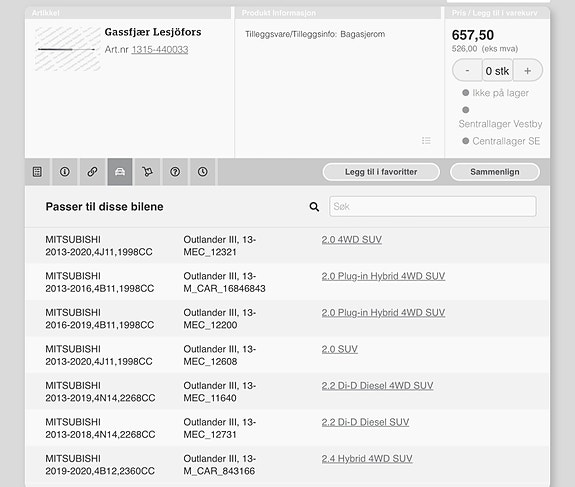
Task: Open the 2.2 Di-D Diesel 4WD SUV link
Action: pyautogui.click(x=377, y=385)
